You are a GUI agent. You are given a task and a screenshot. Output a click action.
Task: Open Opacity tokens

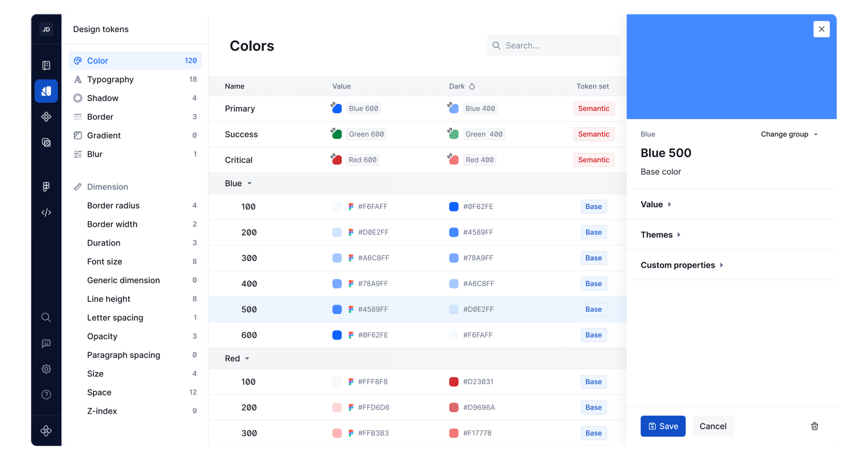135,336
